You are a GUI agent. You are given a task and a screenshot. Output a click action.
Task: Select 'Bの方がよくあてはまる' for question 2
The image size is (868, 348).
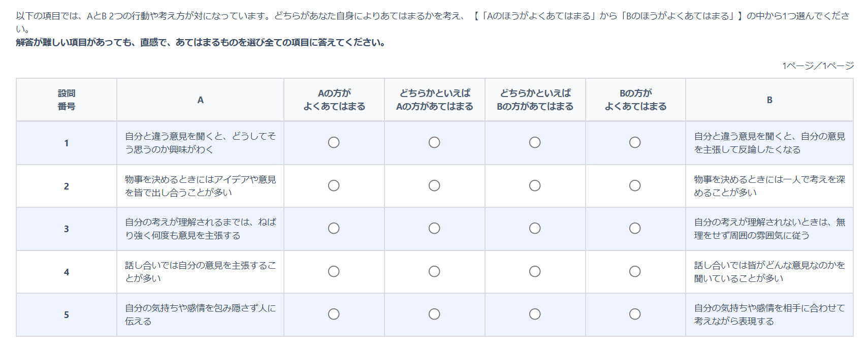click(635, 185)
